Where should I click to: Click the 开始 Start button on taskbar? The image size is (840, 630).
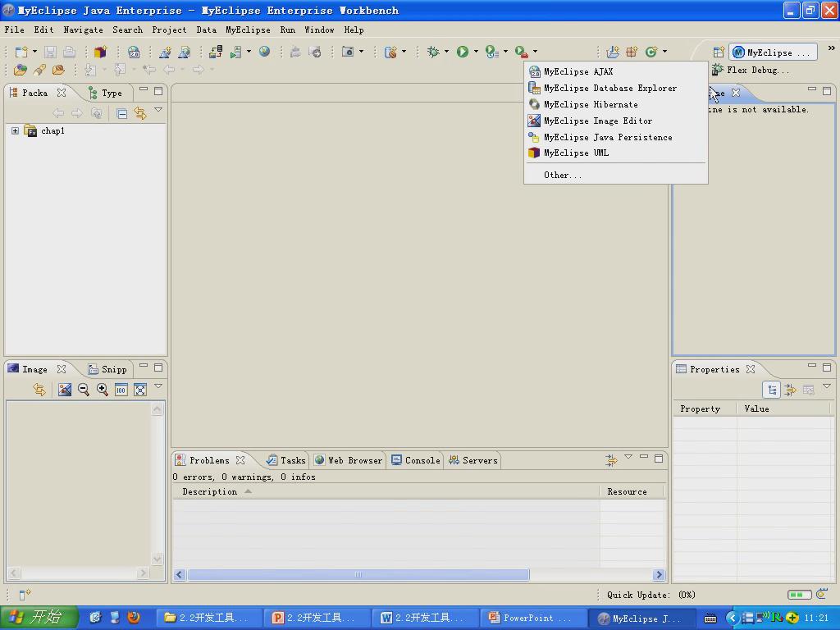(x=39, y=618)
